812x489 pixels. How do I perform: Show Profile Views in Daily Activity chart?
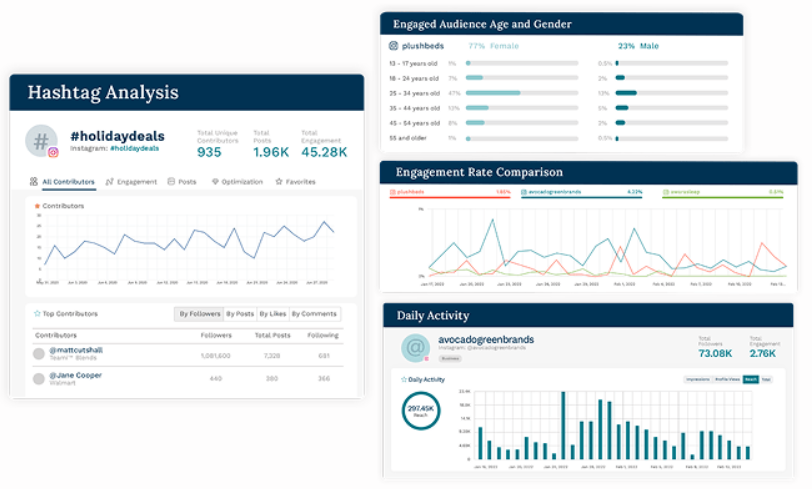click(x=727, y=380)
